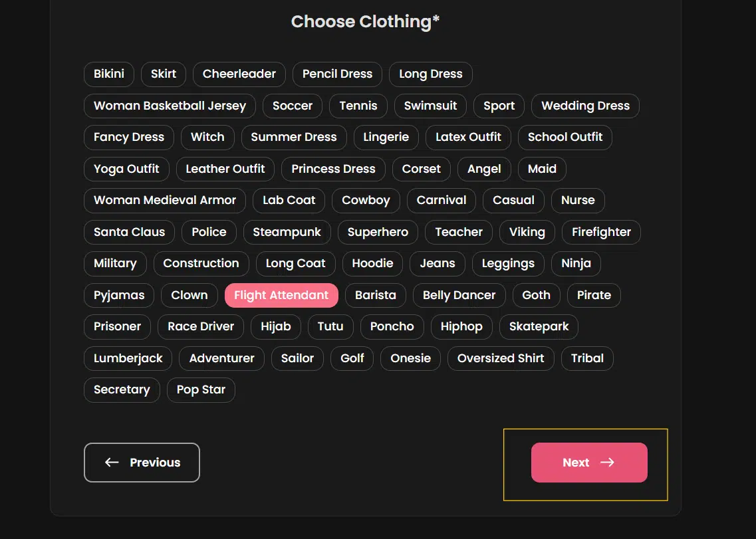
Task: Select the Hoodie clothing option
Action: (372, 263)
